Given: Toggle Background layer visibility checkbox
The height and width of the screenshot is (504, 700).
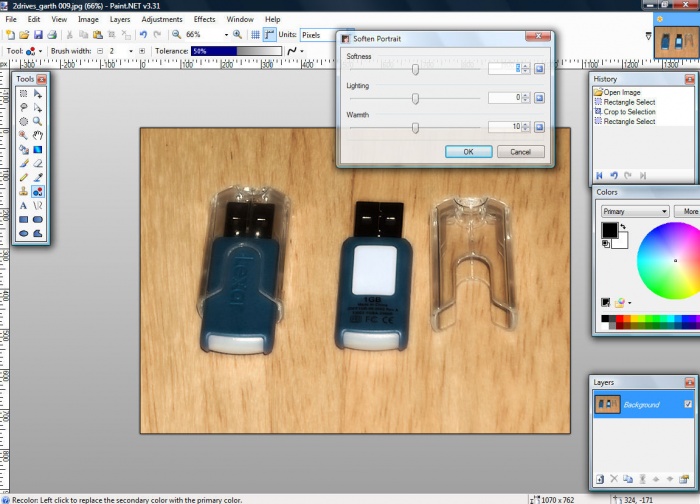Looking at the screenshot, I should [687, 404].
